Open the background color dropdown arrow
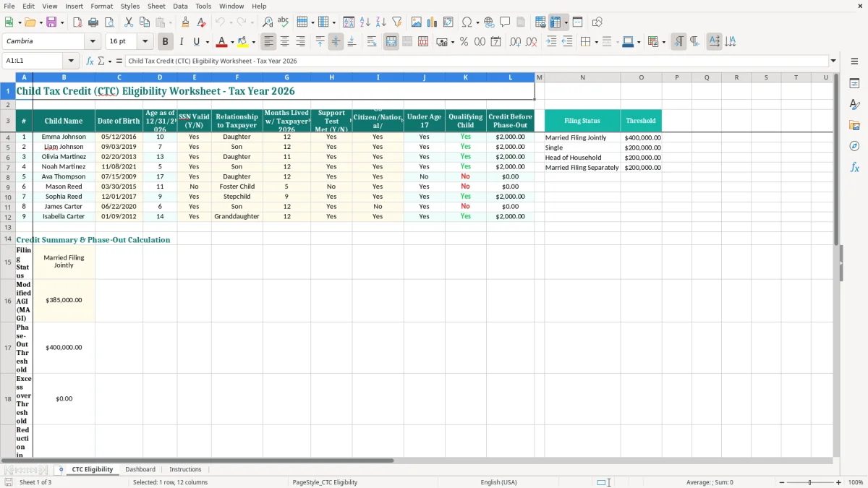This screenshot has width=868, height=488. [253, 42]
